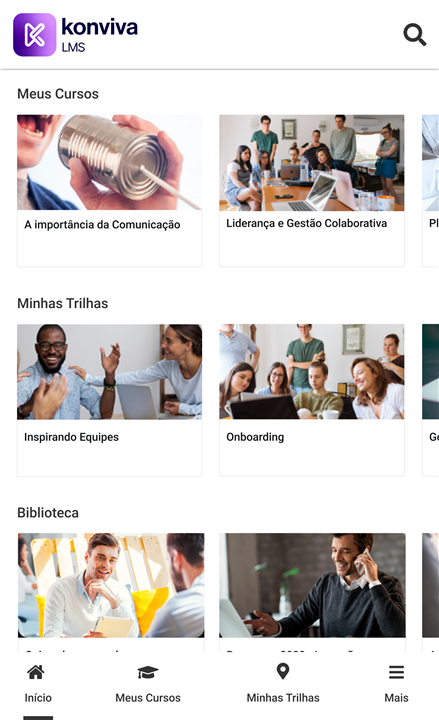Click the Liderança e Gestão Colaborativa title
439x720 pixels.
[306, 223]
